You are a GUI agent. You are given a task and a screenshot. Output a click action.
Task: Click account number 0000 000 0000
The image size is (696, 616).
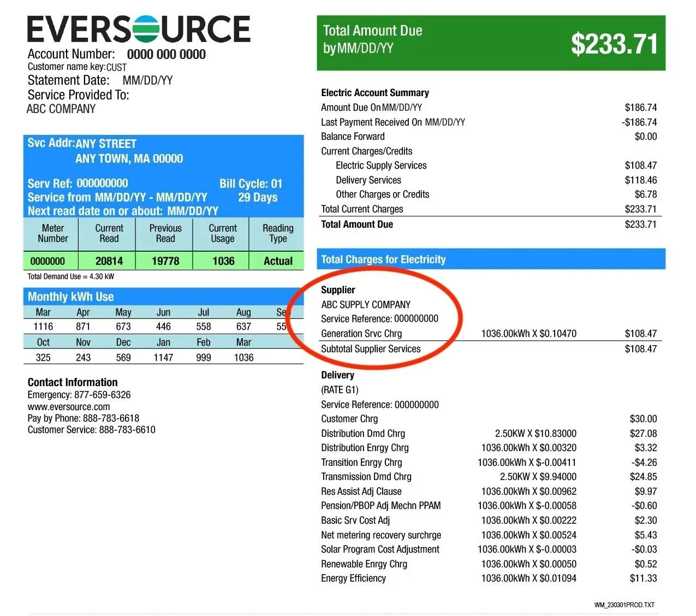[x=166, y=54]
